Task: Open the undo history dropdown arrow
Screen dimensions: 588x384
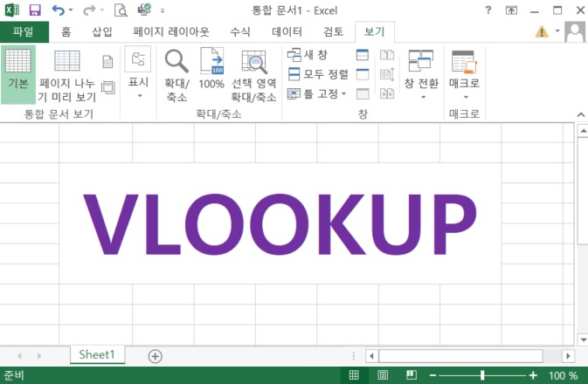Action: [71, 10]
